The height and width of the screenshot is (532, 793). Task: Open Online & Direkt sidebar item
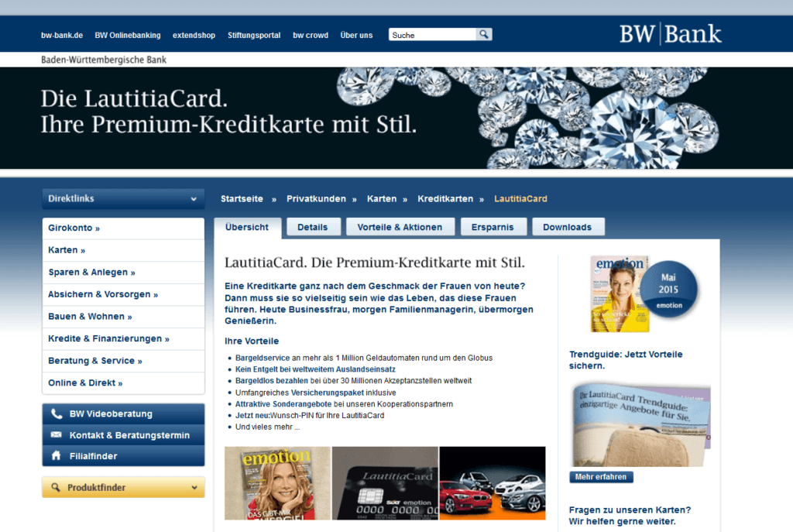123,383
